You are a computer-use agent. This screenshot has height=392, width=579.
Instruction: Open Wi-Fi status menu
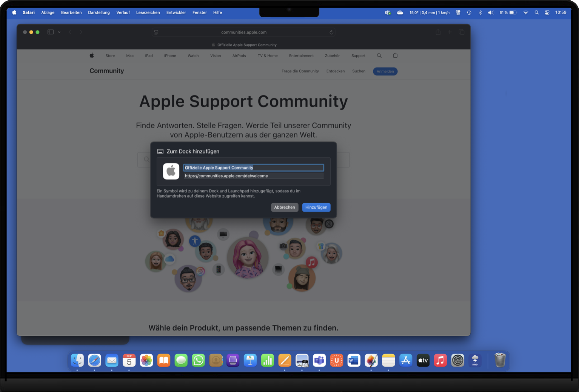click(x=525, y=12)
